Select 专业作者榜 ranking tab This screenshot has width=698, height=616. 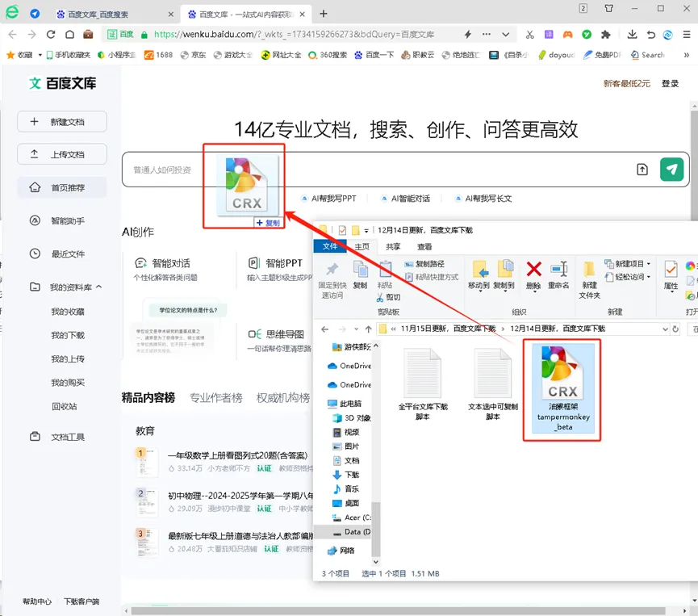tap(216, 397)
